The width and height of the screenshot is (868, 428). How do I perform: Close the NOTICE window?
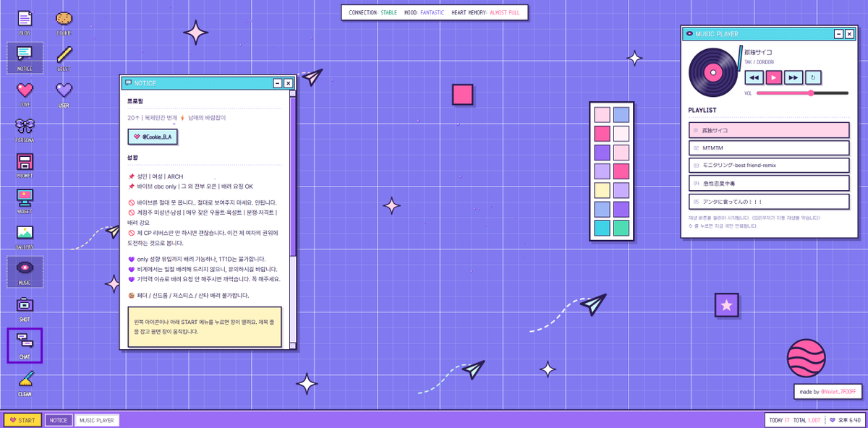(x=288, y=83)
